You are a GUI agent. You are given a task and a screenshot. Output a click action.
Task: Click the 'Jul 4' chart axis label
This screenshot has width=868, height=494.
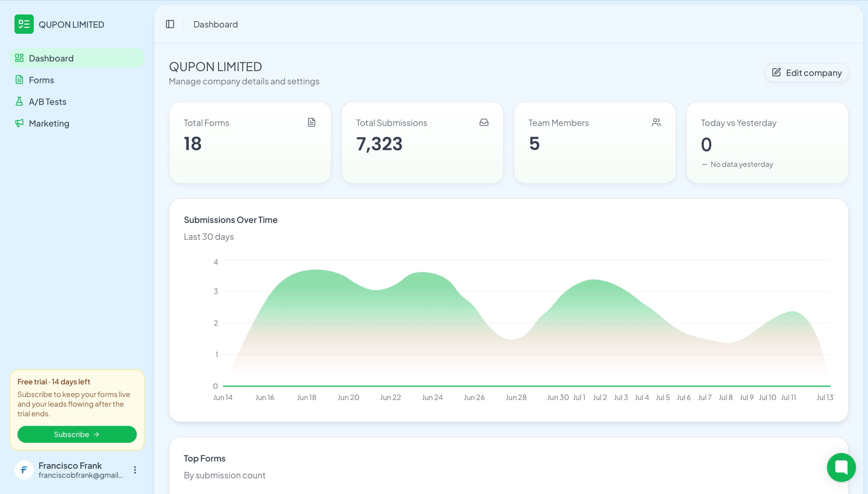642,397
